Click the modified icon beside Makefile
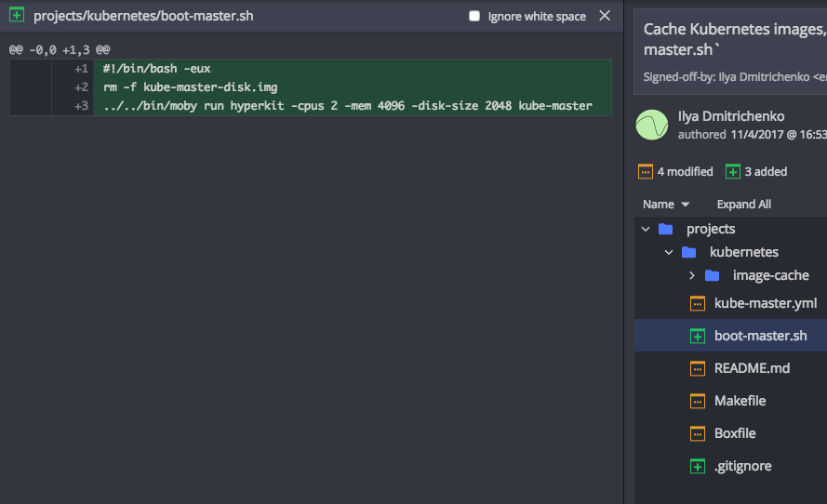Viewport: 827px width, 504px height. coord(698,401)
